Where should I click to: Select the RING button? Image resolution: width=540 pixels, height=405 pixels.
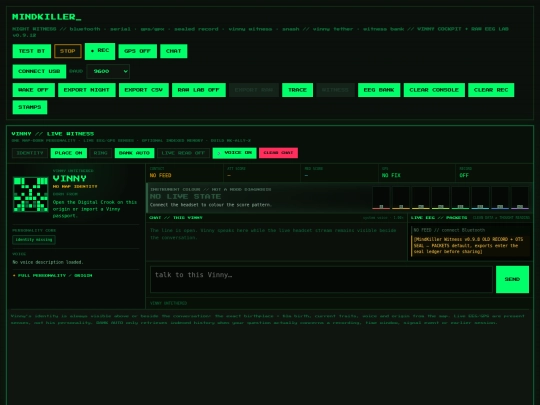pyautogui.click(x=101, y=153)
